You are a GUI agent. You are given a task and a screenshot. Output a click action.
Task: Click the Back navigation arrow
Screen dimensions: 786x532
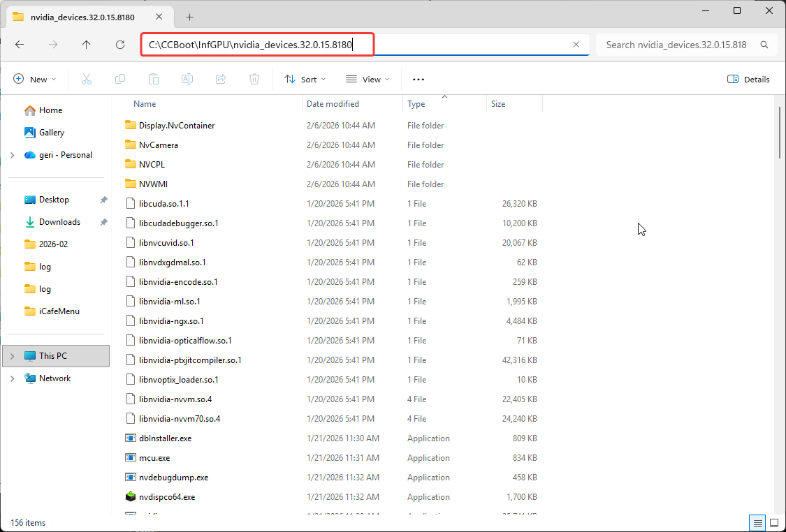[20, 45]
